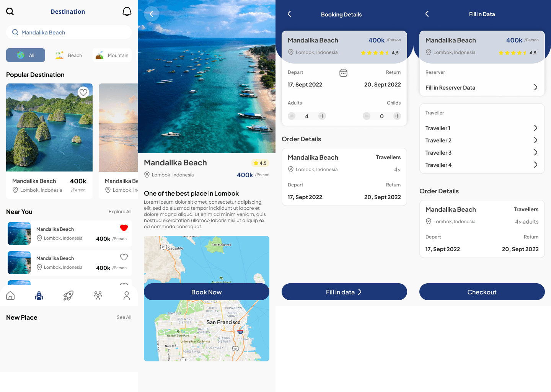Image resolution: width=551 pixels, height=392 pixels.
Task: Expand the Traveller 1 row
Action: click(535, 128)
